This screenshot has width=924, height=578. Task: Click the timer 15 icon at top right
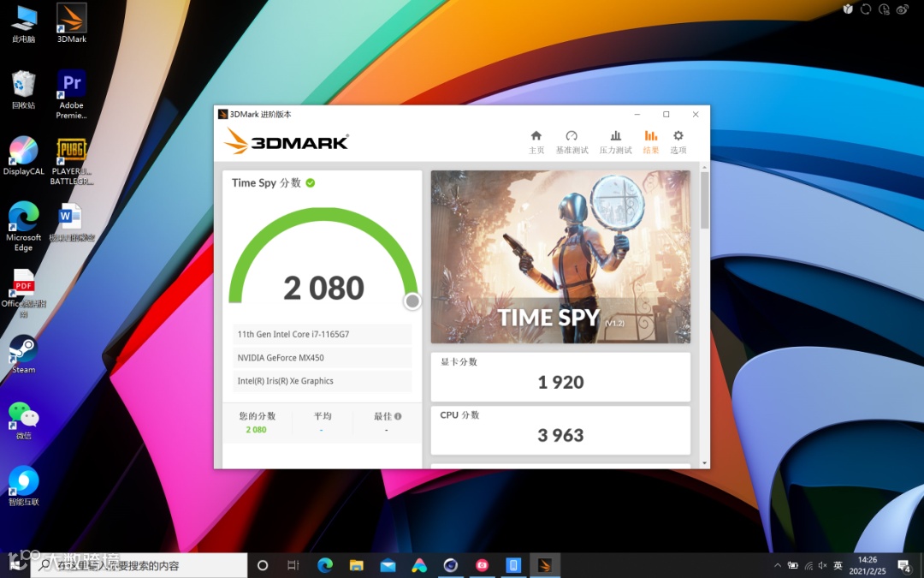(x=884, y=9)
